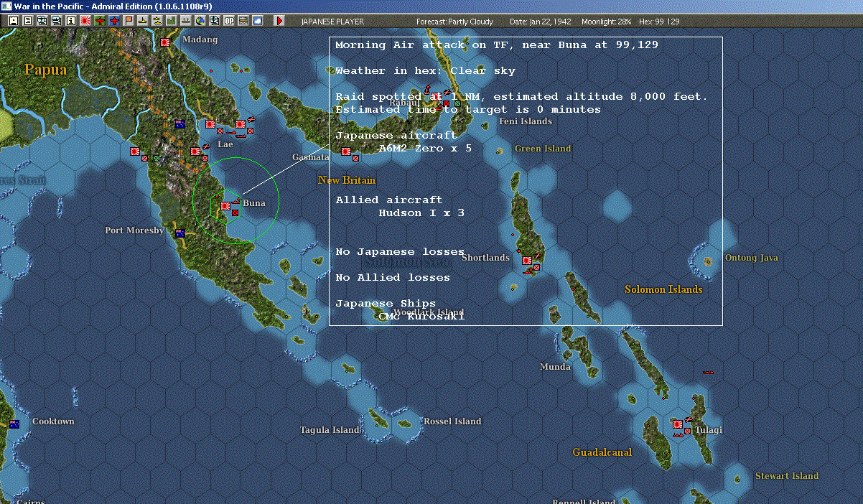Click the 'Ontong Java' map label
This screenshot has height=504, width=863.
point(752,258)
